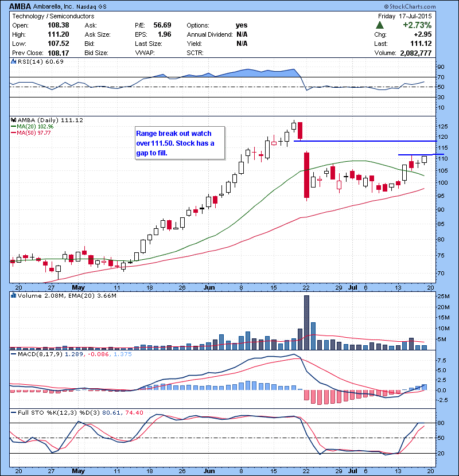Click the red MA(50) 97.77 legend

tap(31, 132)
